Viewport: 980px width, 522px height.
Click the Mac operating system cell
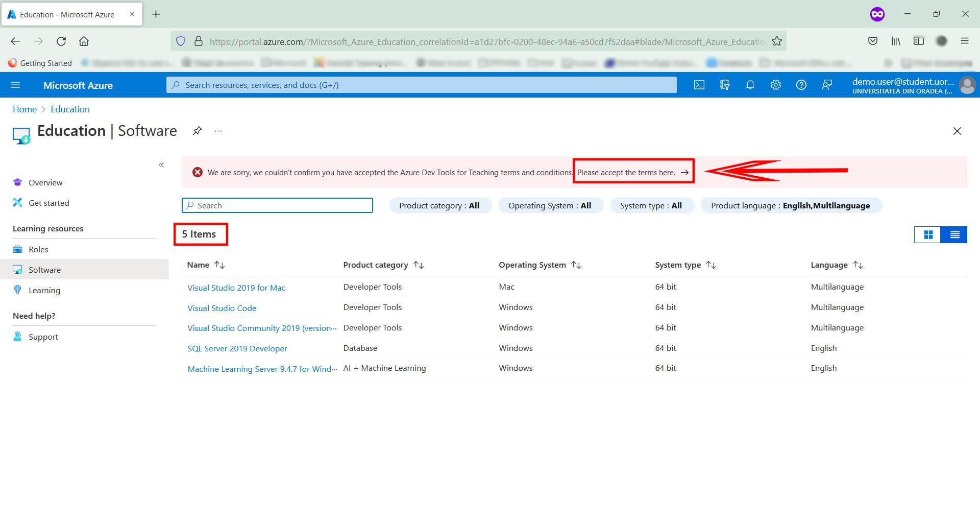(x=507, y=287)
